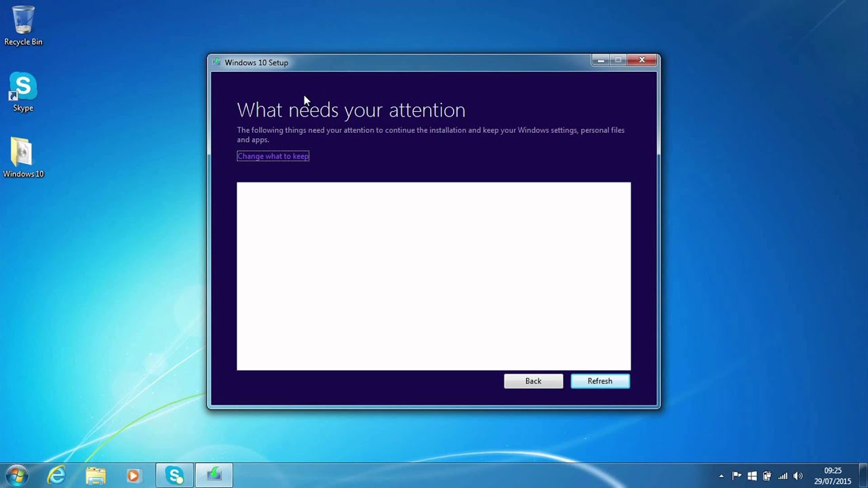This screenshot has height=488, width=868.
Task: Click the Change what to keep link
Action: click(x=273, y=156)
